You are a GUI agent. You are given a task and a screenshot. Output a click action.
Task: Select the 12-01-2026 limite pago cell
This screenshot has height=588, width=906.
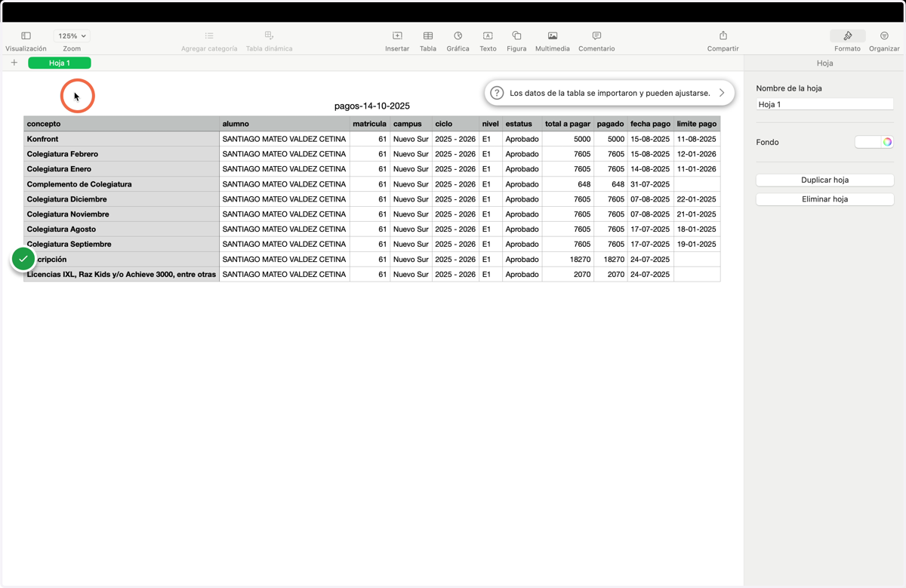click(697, 154)
